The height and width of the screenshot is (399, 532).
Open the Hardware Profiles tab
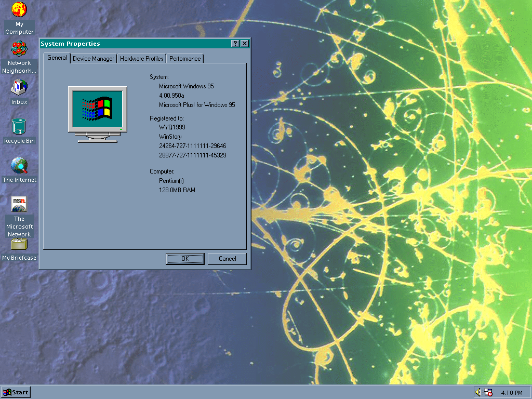click(141, 59)
